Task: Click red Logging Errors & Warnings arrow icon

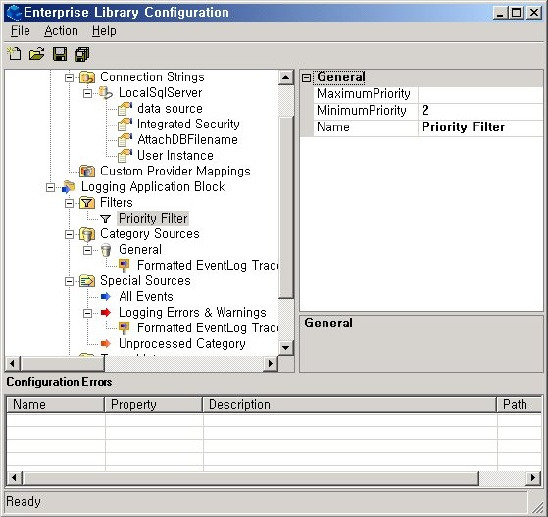Action: click(x=106, y=313)
